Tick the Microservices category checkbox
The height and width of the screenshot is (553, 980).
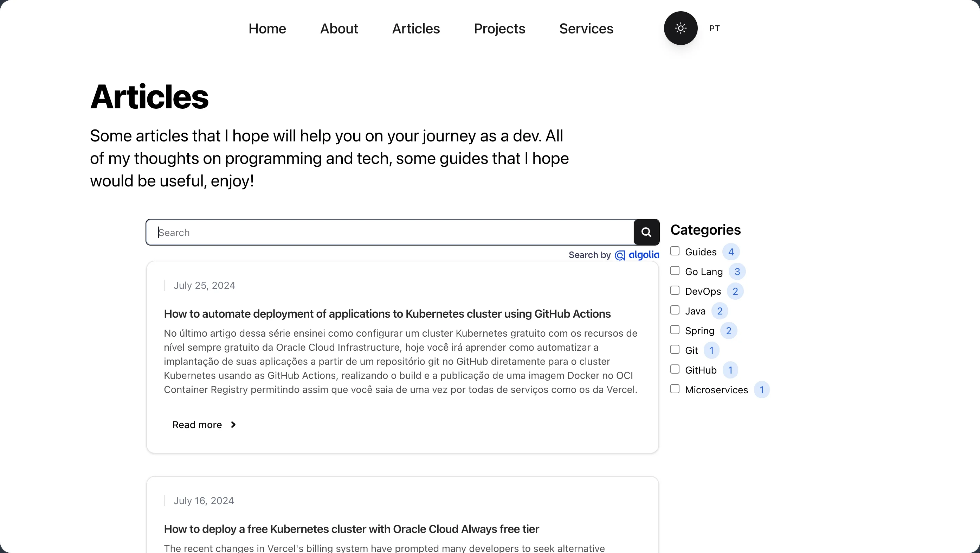tap(675, 389)
